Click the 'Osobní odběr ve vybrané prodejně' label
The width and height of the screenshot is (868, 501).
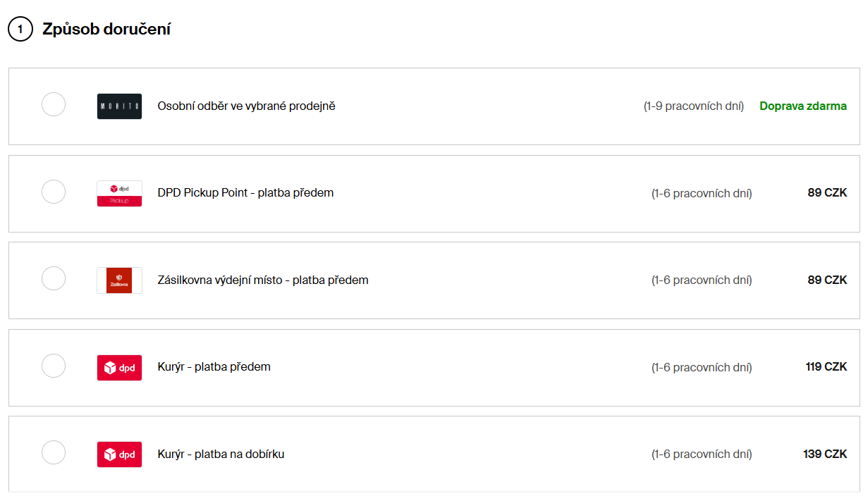coord(246,106)
